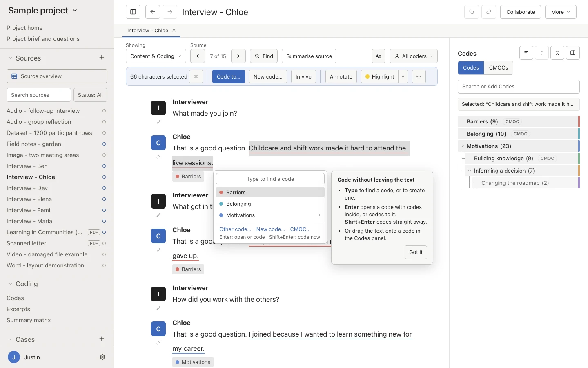Toggle the left sidebar panel icon
588x368 pixels.
(x=133, y=12)
